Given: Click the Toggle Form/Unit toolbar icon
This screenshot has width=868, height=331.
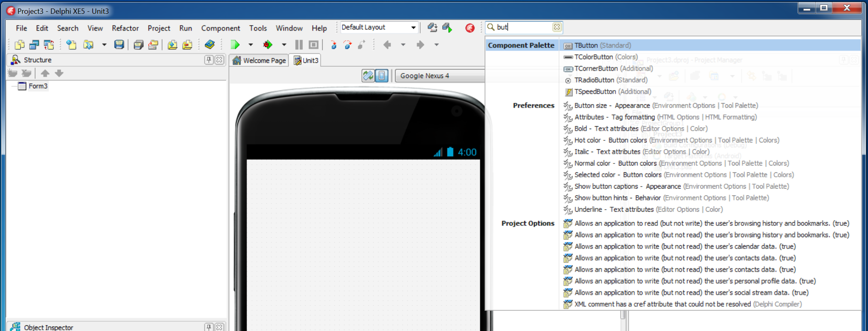Looking at the screenshot, I should click(49, 45).
